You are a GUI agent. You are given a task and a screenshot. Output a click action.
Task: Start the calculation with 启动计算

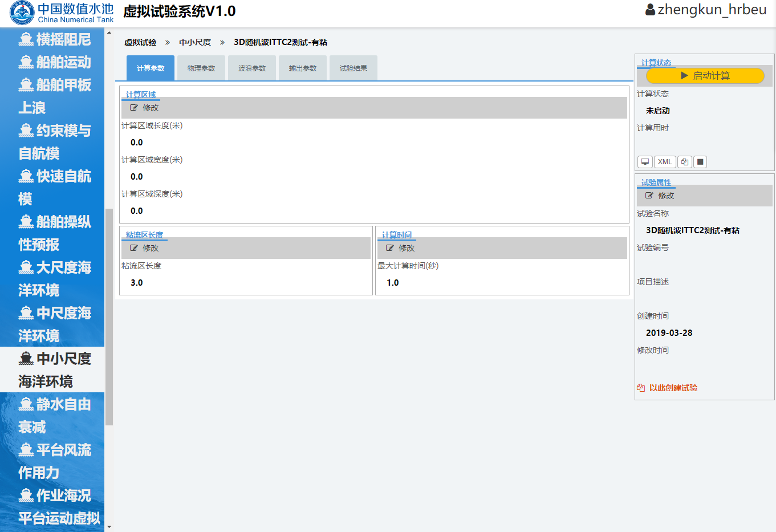[x=705, y=76]
